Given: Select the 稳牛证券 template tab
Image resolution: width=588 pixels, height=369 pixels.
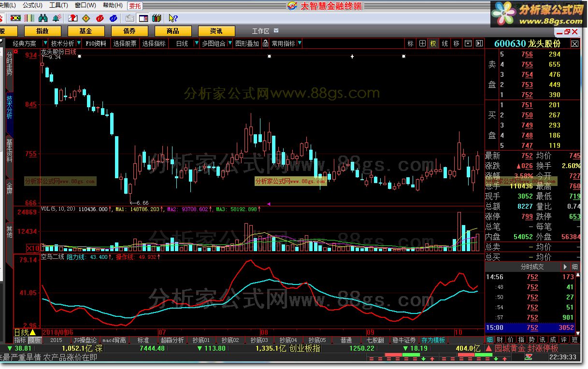Looking at the screenshot, I should click(404, 340).
